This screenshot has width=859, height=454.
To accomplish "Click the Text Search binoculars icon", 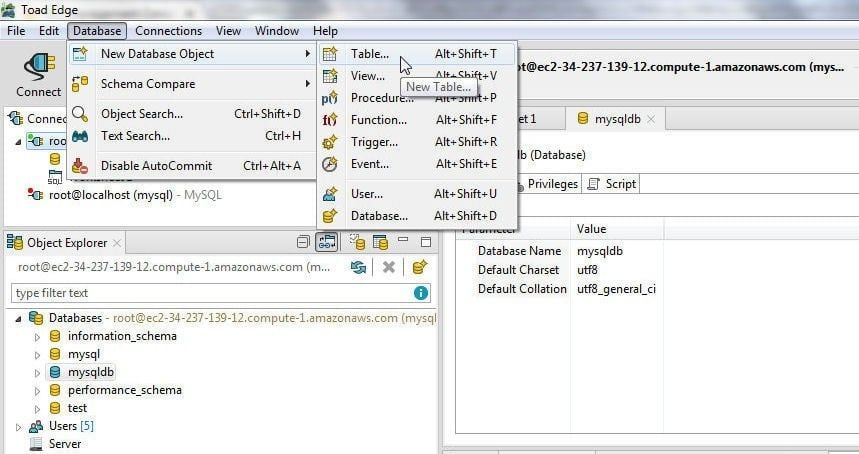I will pos(80,136).
